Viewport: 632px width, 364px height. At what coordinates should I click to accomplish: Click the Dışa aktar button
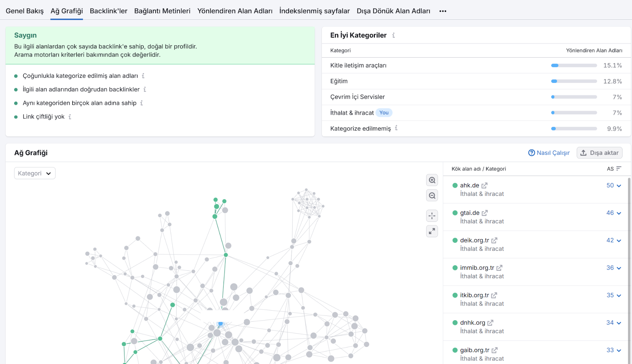point(600,153)
